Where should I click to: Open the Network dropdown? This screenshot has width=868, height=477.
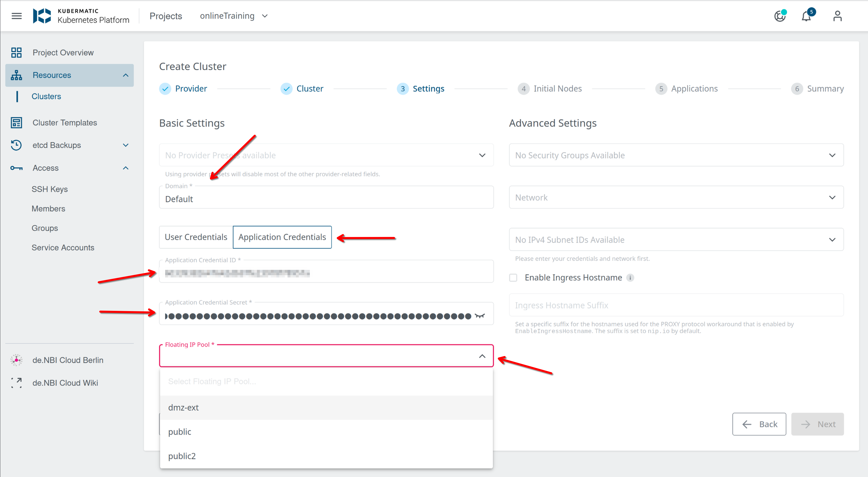(676, 198)
